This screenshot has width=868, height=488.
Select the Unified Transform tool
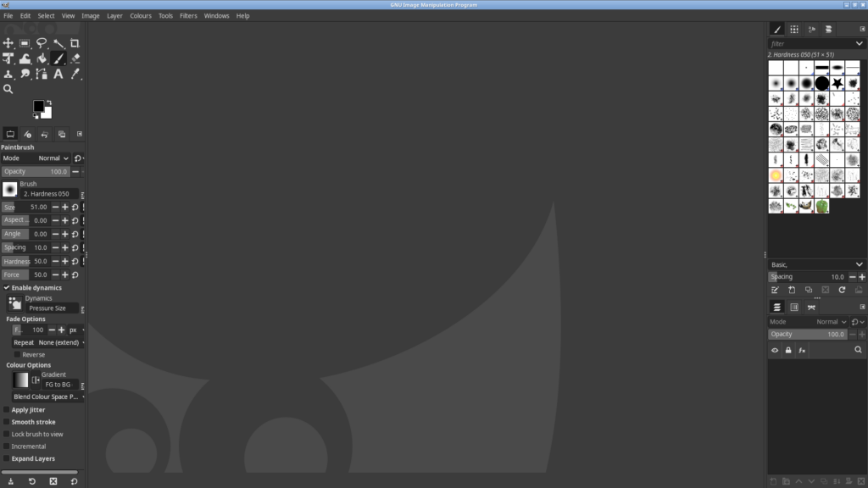(8, 58)
